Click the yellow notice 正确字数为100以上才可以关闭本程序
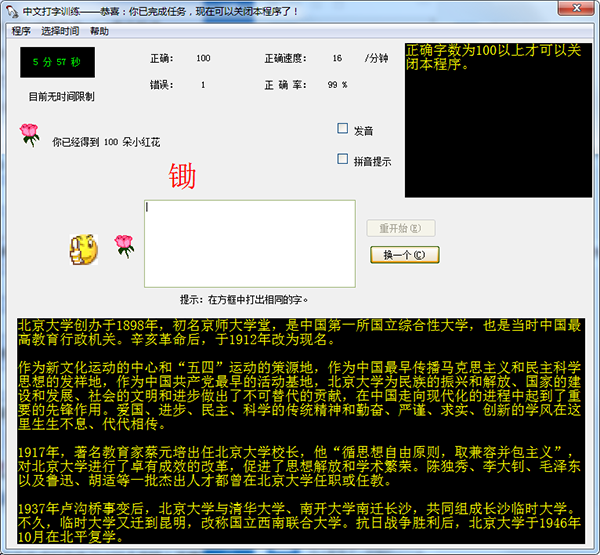Image resolution: width=600 pixels, height=555 pixels. [x=493, y=57]
